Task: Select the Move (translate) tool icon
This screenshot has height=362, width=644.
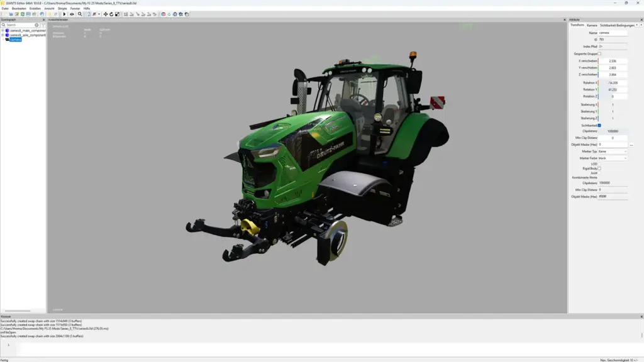Action: [106, 14]
